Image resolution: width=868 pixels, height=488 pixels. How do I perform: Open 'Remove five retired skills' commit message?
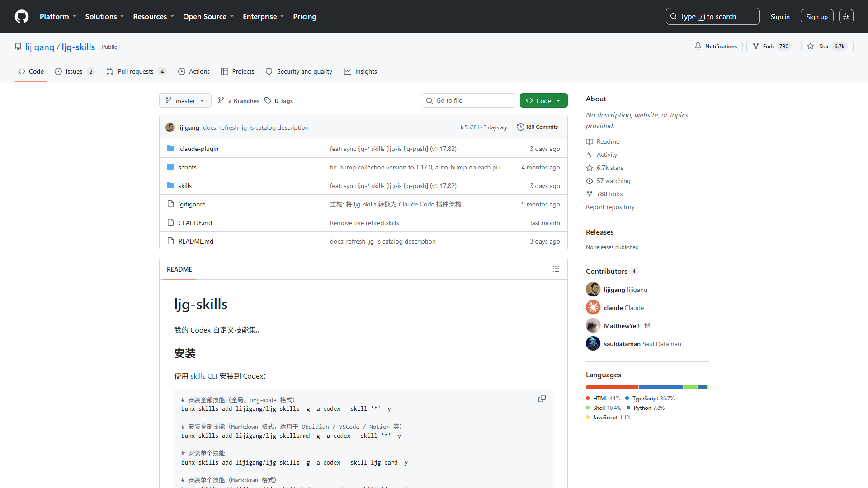click(364, 223)
